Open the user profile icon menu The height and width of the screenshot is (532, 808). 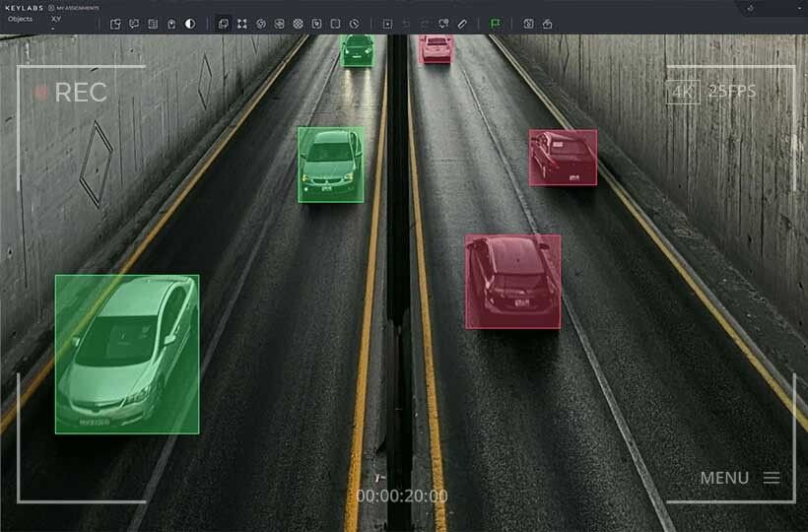[x=752, y=7]
